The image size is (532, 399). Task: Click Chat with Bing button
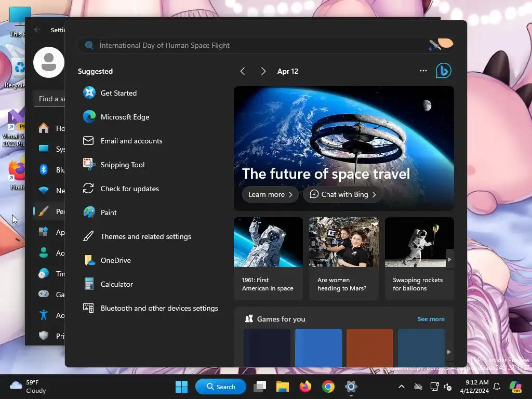tap(343, 194)
